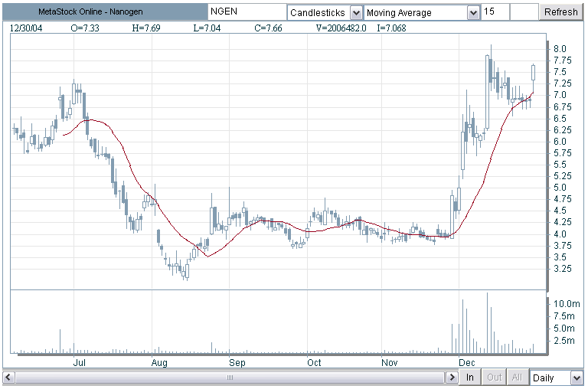The width and height of the screenshot is (588, 389).
Task: Click the H=7.69 high value
Action: [146, 28]
